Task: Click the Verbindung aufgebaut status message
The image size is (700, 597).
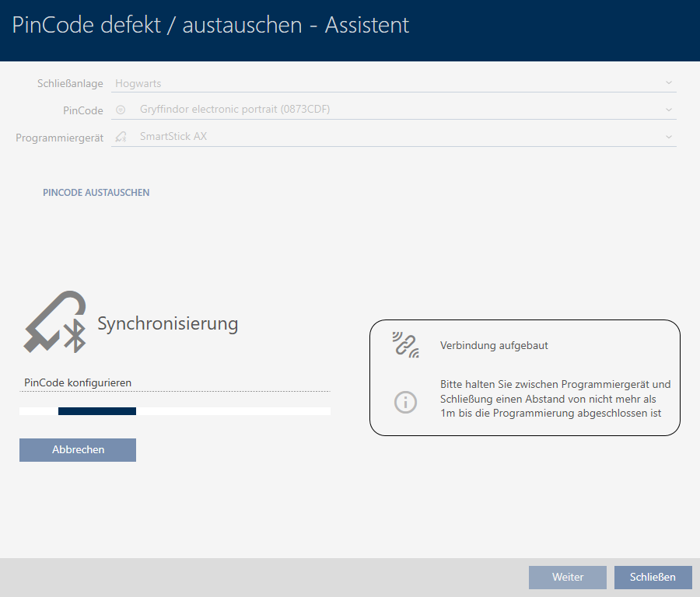Action: point(494,346)
